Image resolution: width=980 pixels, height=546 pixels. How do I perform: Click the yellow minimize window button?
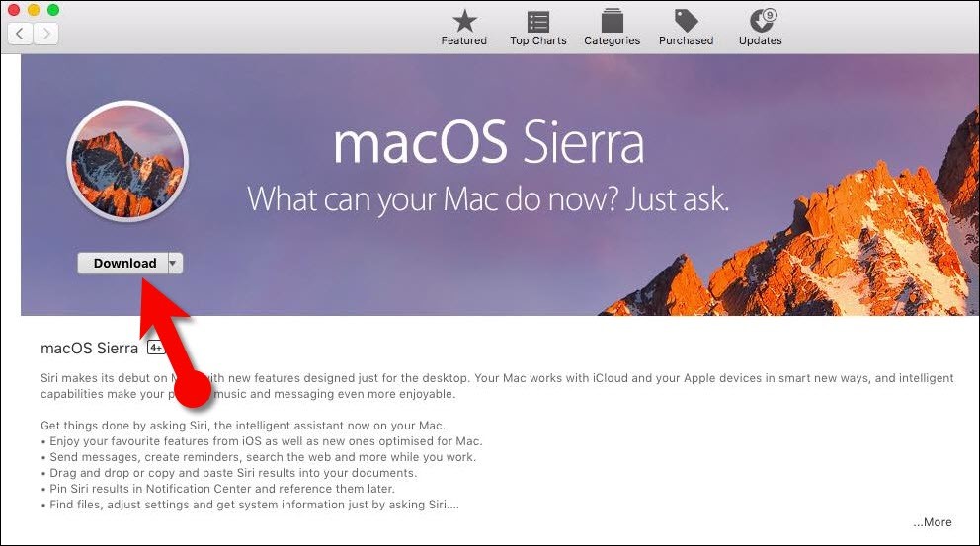pos(34,9)
